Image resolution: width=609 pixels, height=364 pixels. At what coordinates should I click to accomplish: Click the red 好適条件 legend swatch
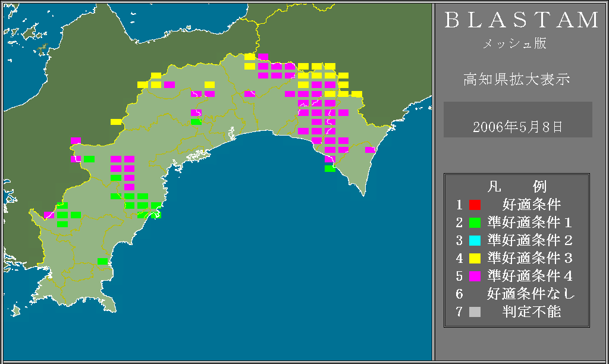point(475,205)
